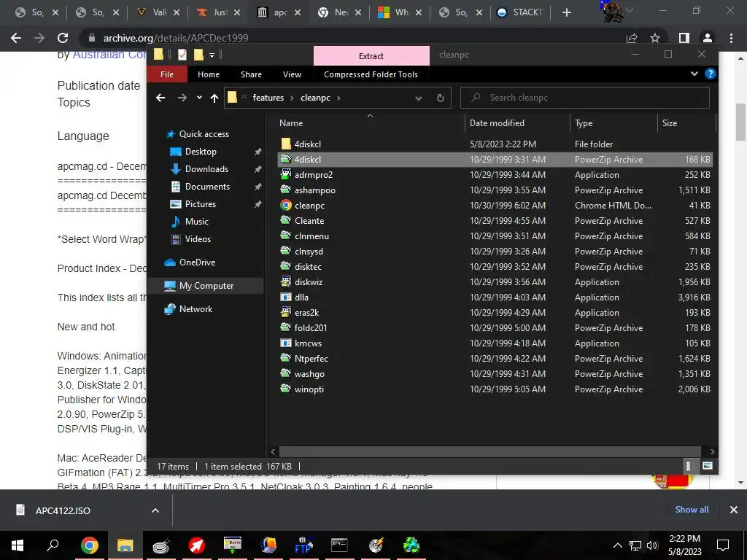Expand the cleanpc breadcrumb chevron
The height and width of the screenshot is (560, 747).
[338, 98]
